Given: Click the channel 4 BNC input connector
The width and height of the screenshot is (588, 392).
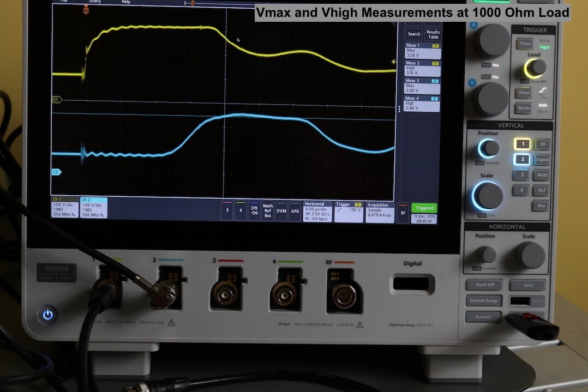Looking at the screenshot, I should 285,295.
